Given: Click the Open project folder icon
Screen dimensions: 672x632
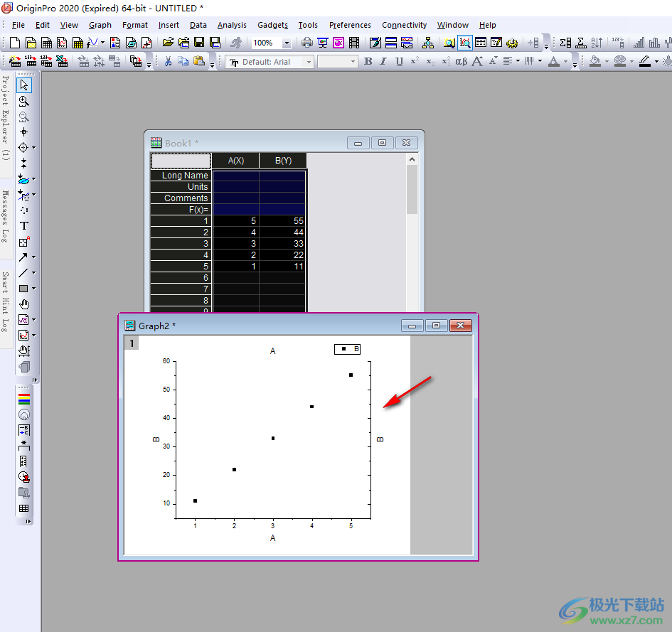Looking at the screenshot, I should pyautogui.click(x=168, y=43).
